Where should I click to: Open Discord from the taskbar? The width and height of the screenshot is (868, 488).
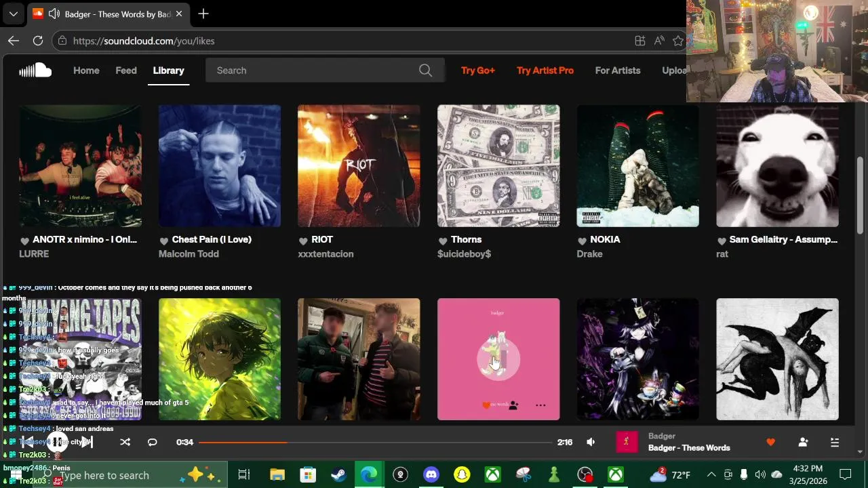(x=431, y=475)
